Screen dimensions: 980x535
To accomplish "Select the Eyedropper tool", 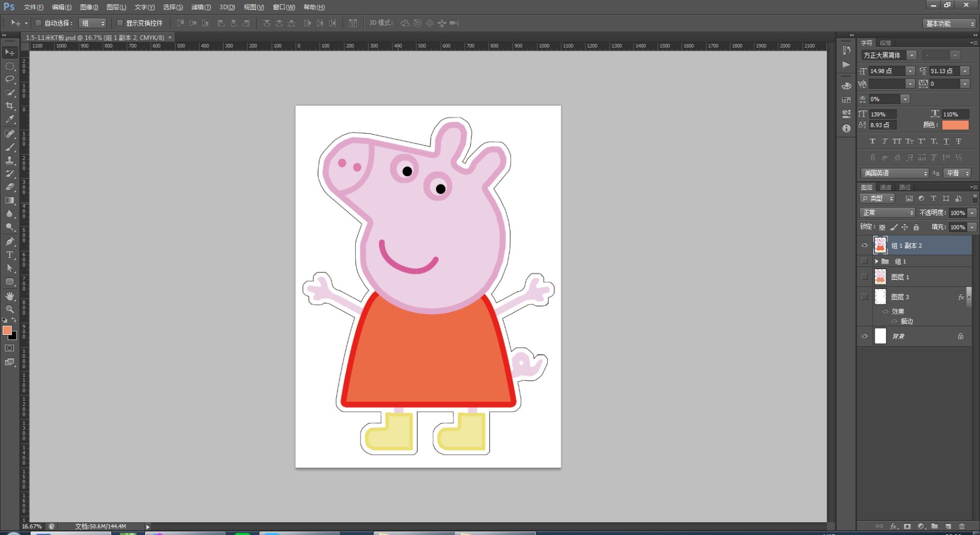I will (10, 119).
